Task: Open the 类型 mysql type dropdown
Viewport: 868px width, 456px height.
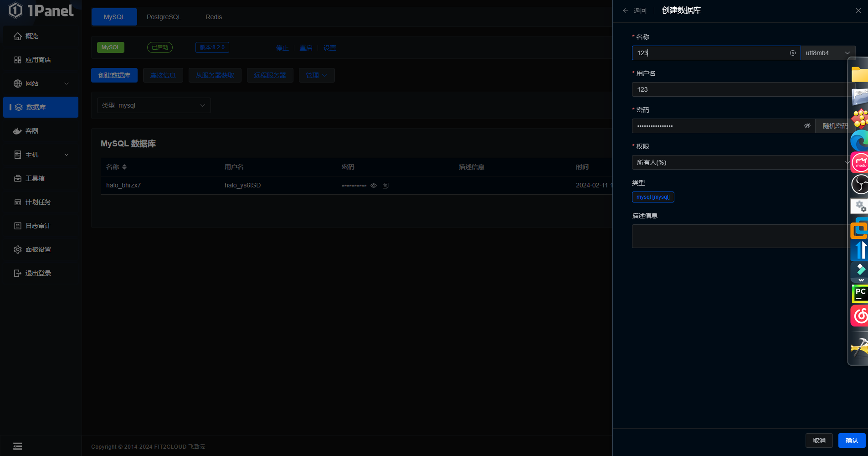Action: click(154, 105)
